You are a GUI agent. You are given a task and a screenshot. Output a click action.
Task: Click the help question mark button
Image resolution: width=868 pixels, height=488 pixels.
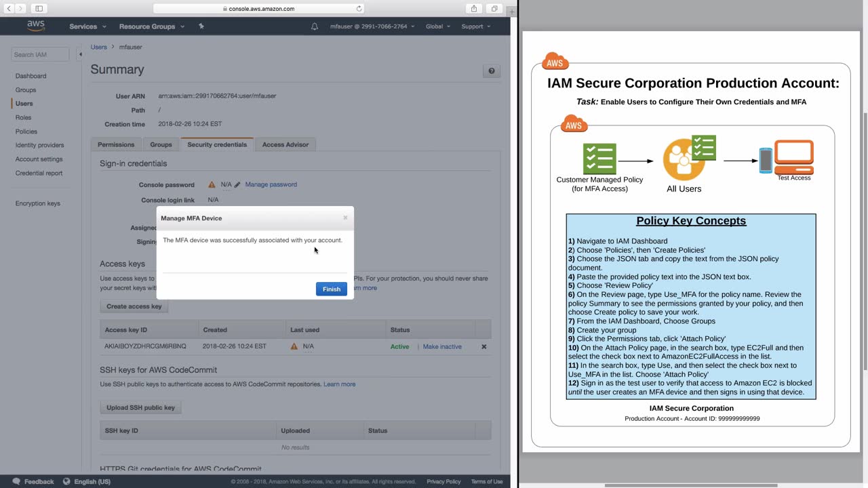coord(492,70)
